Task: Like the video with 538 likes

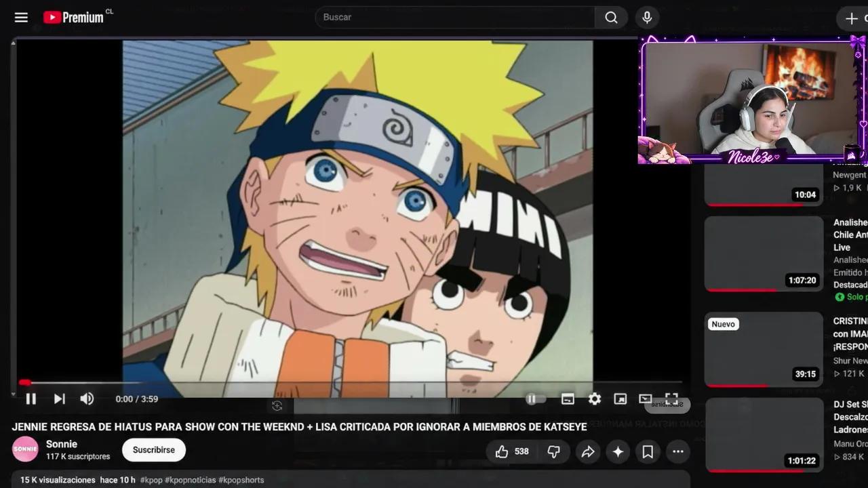Action: coord(511,451)
